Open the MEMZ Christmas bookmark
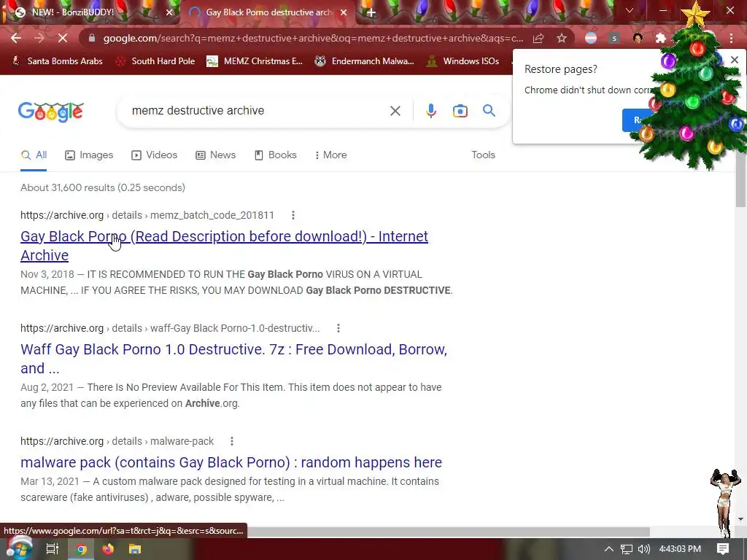Screen dimensions: 747x560 255,61
